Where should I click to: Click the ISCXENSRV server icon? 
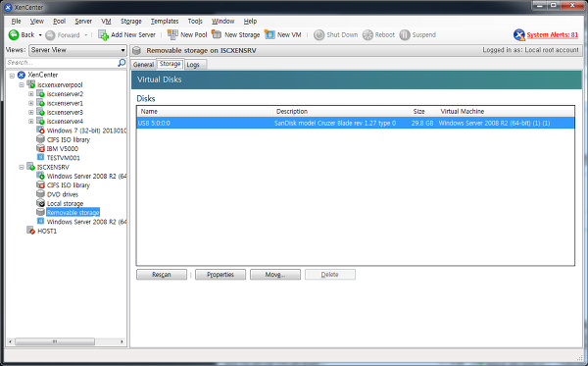click(31, 167)
